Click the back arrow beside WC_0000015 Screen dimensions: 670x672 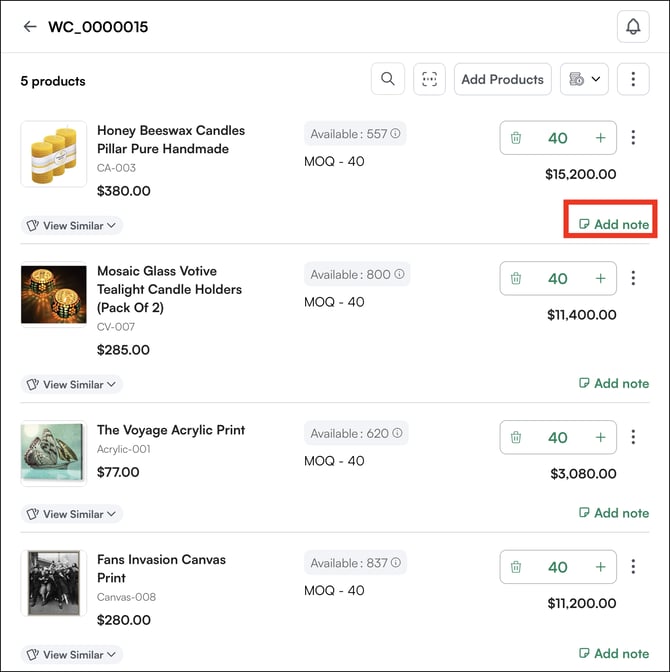coord(30,27)
